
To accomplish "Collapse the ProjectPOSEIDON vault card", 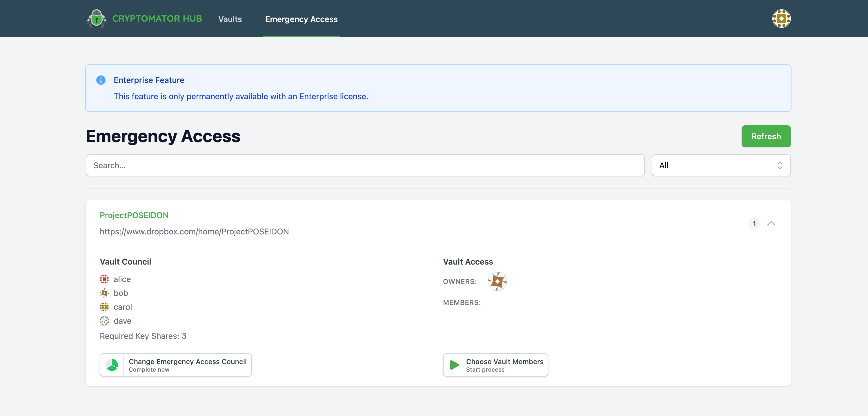I will click(x=771, y=223).
